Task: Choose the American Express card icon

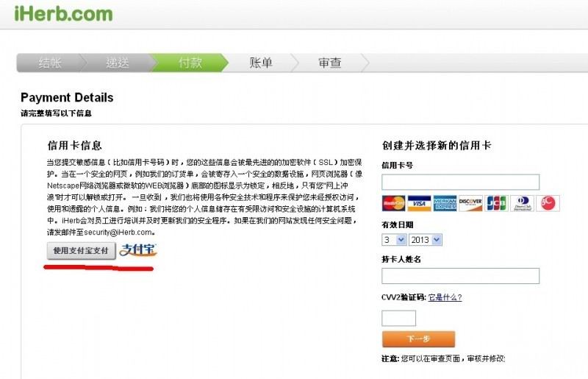Action: click(x=445, y=203)
